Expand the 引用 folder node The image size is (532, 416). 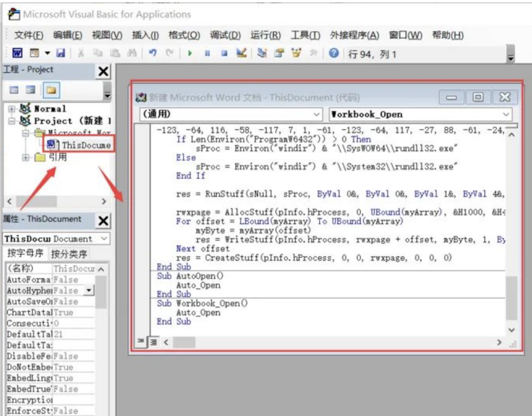point(25,157)
